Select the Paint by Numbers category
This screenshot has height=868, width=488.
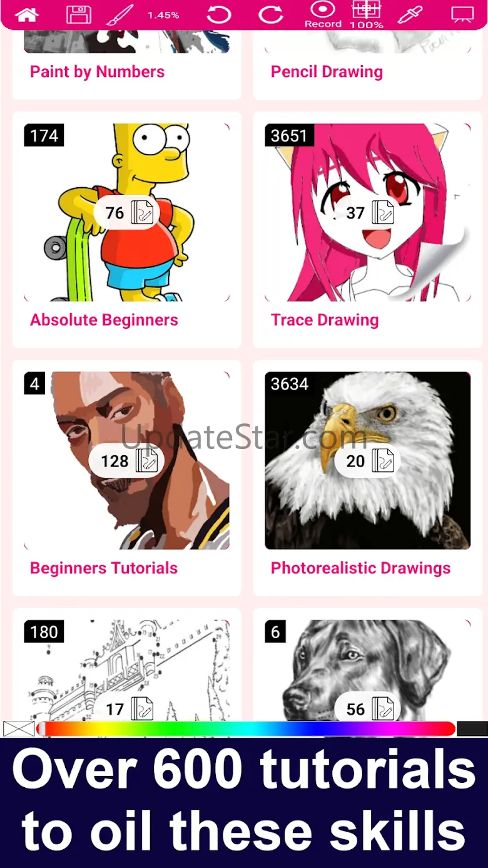coord(97,72)
